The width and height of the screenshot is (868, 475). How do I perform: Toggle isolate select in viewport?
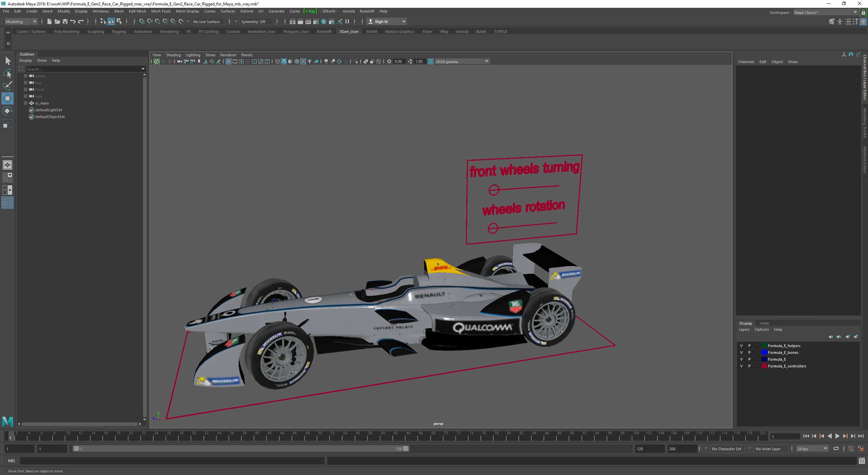[355, 61]
